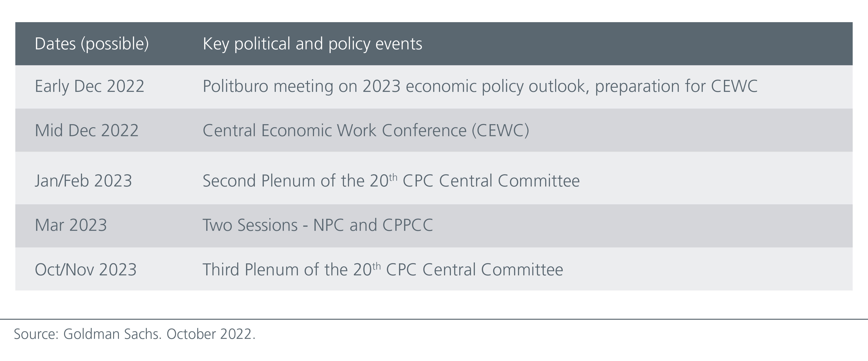Click the 'Two Sessions - NPC and CPPCC' entry

[318, 225]
